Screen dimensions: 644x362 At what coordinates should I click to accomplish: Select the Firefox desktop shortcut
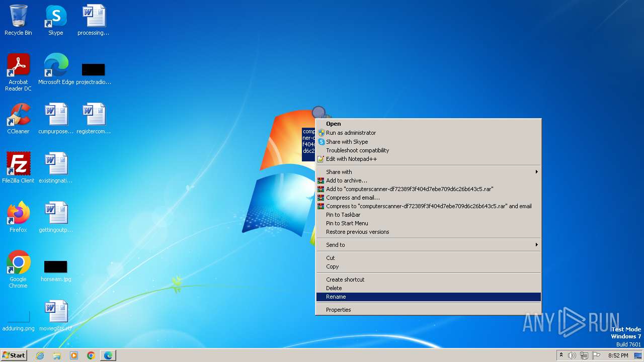click(x=18, y=217)
